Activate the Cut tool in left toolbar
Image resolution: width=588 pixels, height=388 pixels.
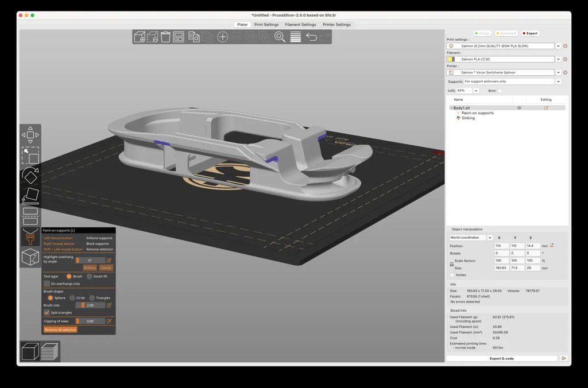click(x=30, y=215)
